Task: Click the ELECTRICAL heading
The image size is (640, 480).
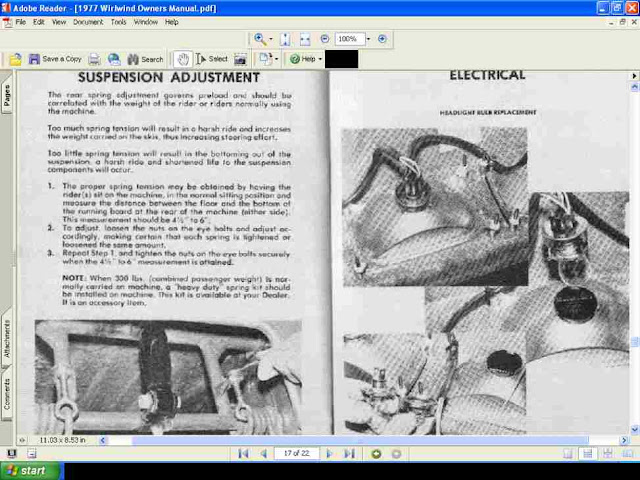Action: coord(487,76)
